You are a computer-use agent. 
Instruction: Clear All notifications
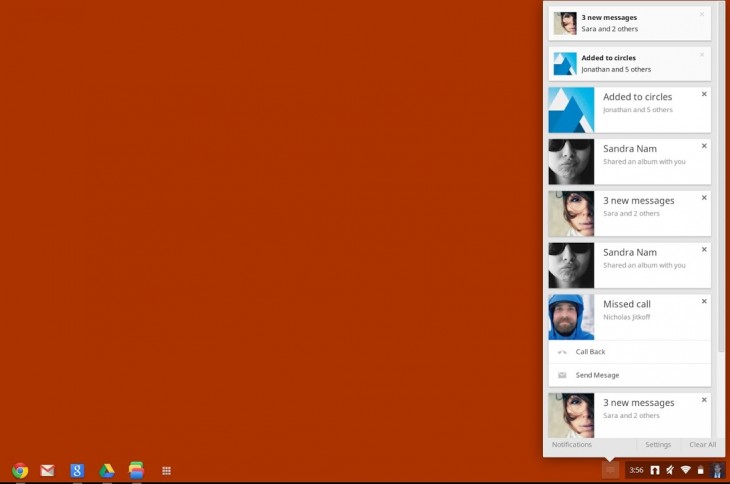(x=703, y=444)
